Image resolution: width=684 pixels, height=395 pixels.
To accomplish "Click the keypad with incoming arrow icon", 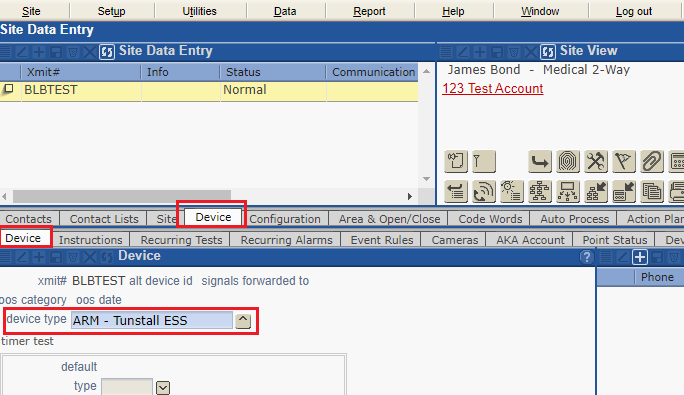I will tap(623, 191).
